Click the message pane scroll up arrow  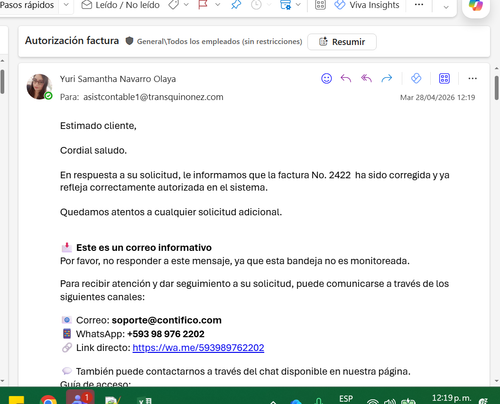click(497, 69)
